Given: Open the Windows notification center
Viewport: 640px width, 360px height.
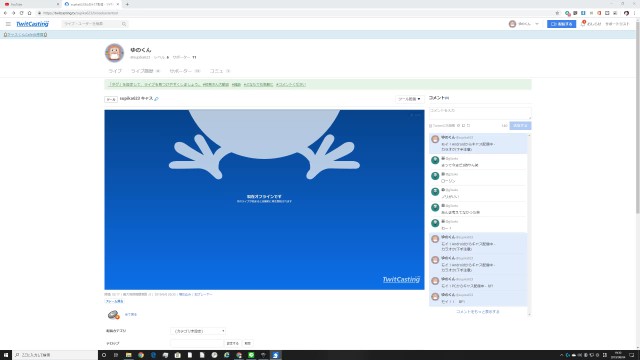Looking at the screenshot, I should 632,355.
